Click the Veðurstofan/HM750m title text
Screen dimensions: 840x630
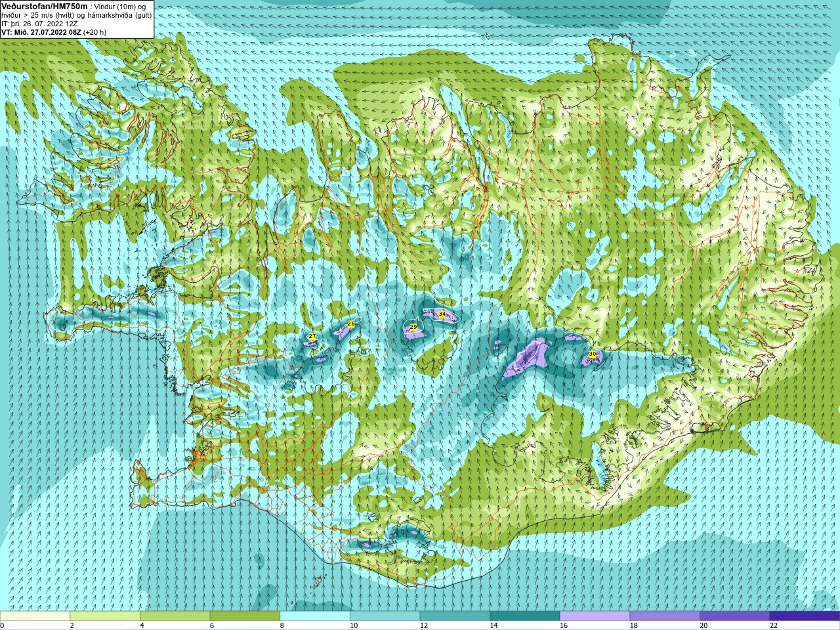point(45,6)
